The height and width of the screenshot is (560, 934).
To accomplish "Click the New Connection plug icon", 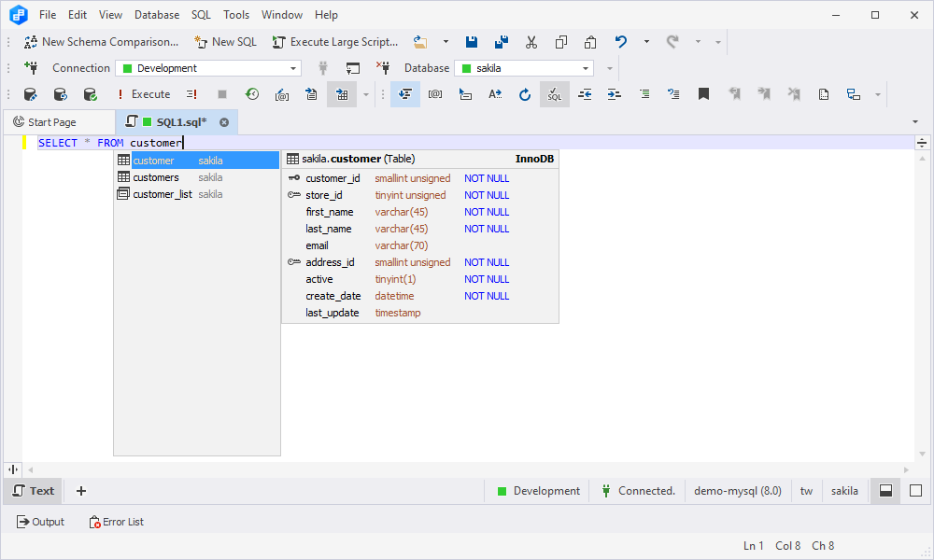I will (x=31, y=68).
